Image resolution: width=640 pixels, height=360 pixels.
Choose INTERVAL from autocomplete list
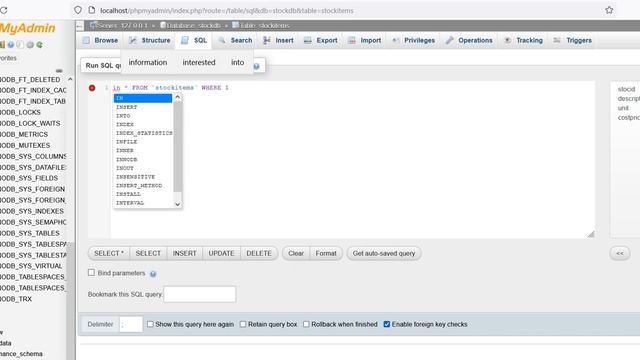click(x=143, y=203)
